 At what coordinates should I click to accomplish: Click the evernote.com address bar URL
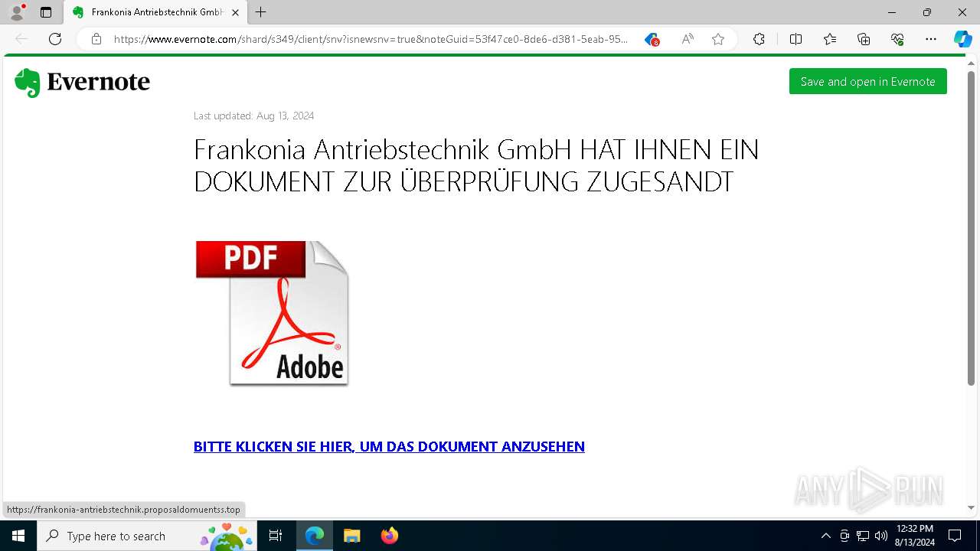point(371,39)
